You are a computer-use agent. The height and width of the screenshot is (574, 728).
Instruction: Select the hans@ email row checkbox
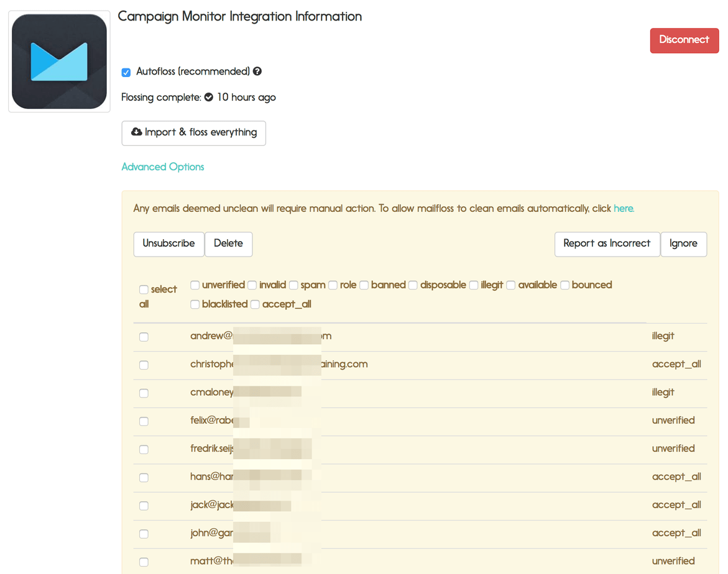click(144, 478)
